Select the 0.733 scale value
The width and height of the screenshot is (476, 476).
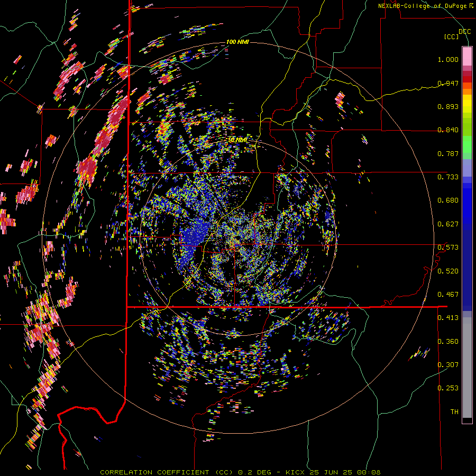point(448,177)
